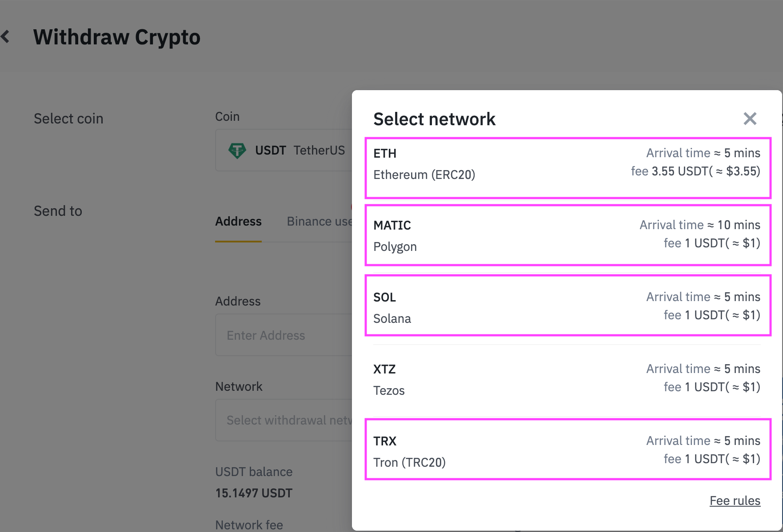Click the back arrow beside Withdraw Crypto
Screen dimensions: 783x532
tap(6, 36)
